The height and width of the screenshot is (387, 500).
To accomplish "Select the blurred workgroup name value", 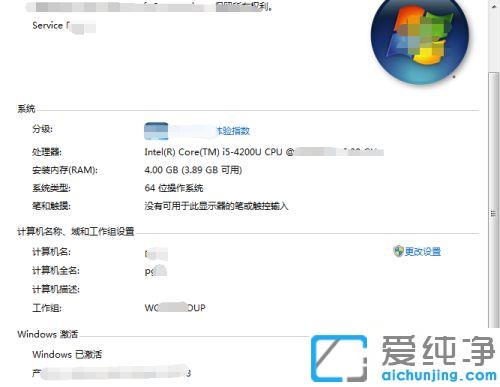I will tap(175, 307).
